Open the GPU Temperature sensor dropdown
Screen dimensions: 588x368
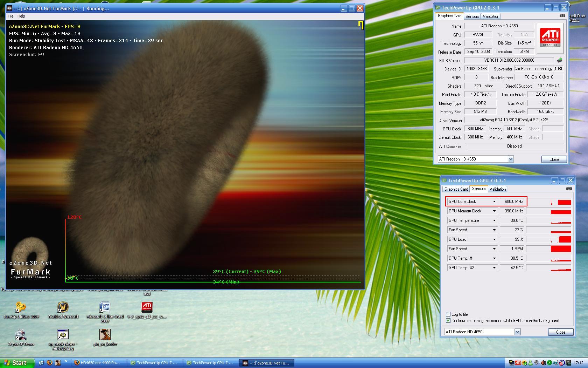(494, 220)
